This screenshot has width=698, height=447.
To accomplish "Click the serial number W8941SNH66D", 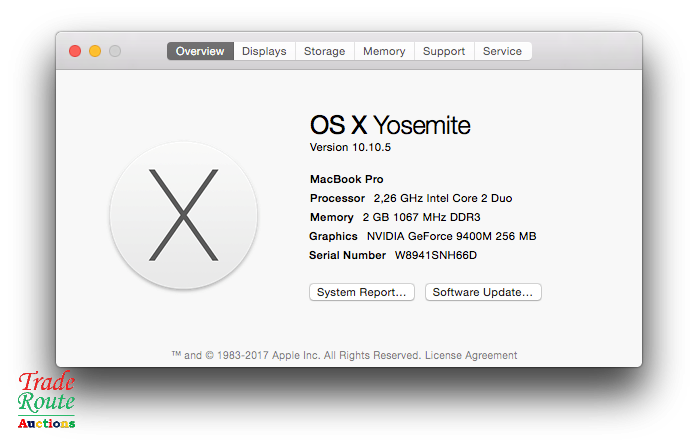I will pyautogui.click(x=436, y=256).
